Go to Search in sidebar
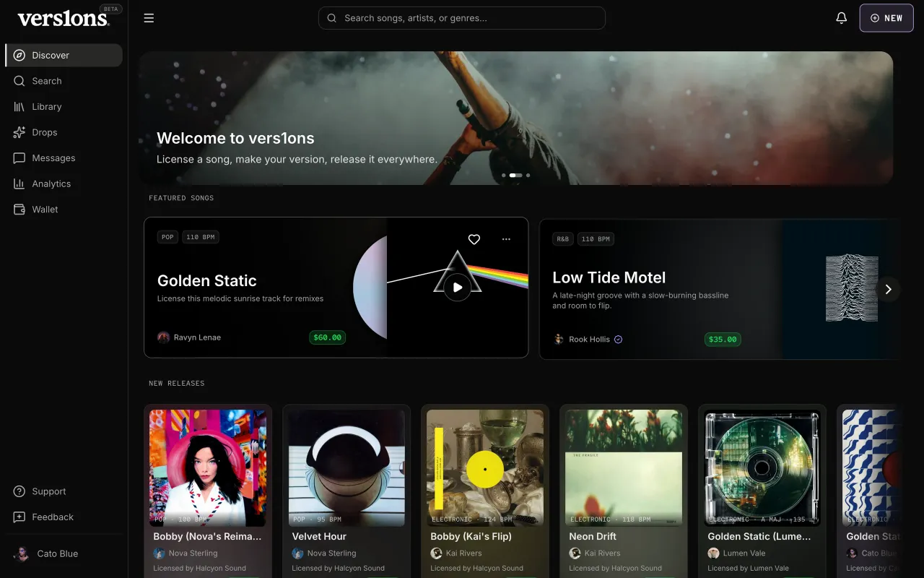The height and width of the screenshot is (578, 924). tap(64, 81)
